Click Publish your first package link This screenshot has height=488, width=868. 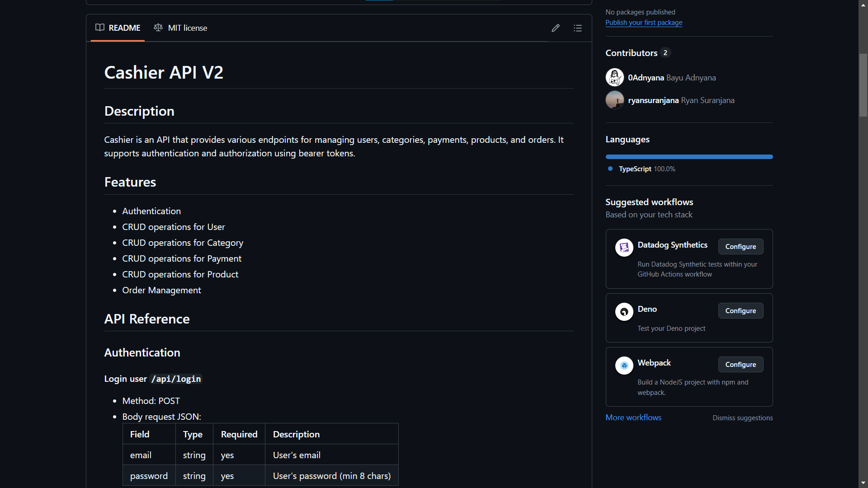tap(644, 22)
